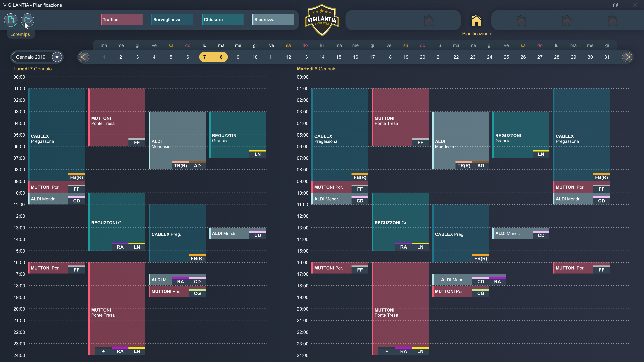Viewport: 644px width, 362px height.
Task: Toggle the Sorveglianza category filter
Action: (x=172, y=19)
